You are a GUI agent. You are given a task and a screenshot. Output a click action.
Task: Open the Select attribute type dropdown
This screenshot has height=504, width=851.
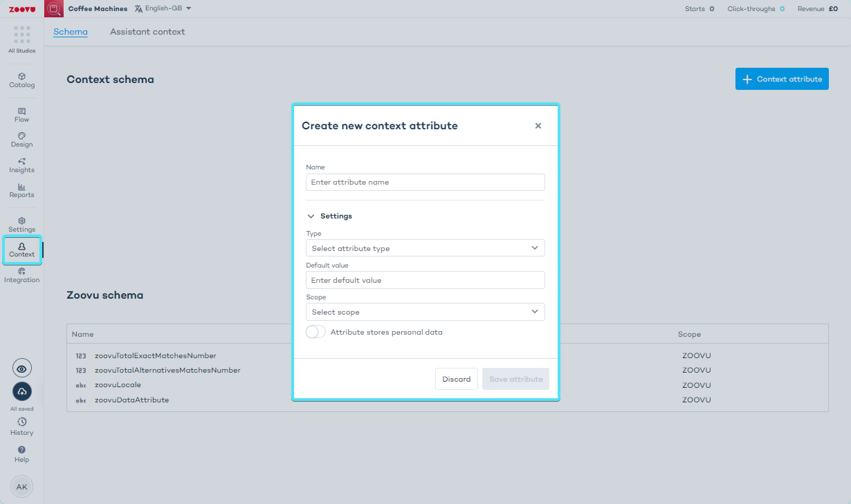click(425, 248)
